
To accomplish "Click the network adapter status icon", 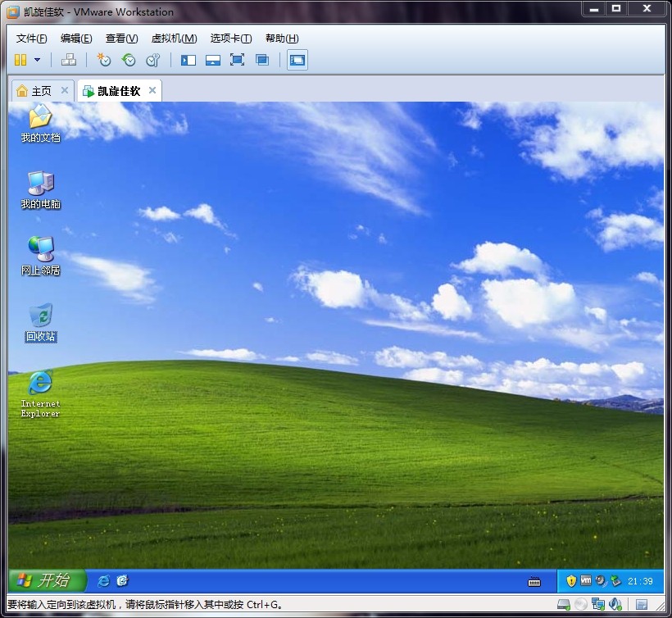I will coord(598,604).
